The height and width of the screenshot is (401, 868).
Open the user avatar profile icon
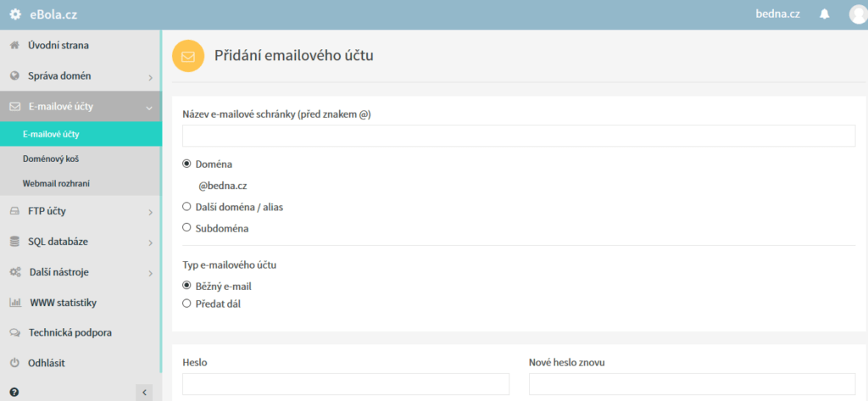[x=858, y=14]
